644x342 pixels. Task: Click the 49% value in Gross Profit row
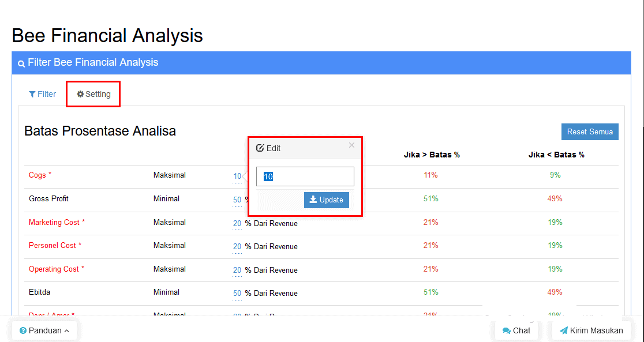tap(555, 199)
